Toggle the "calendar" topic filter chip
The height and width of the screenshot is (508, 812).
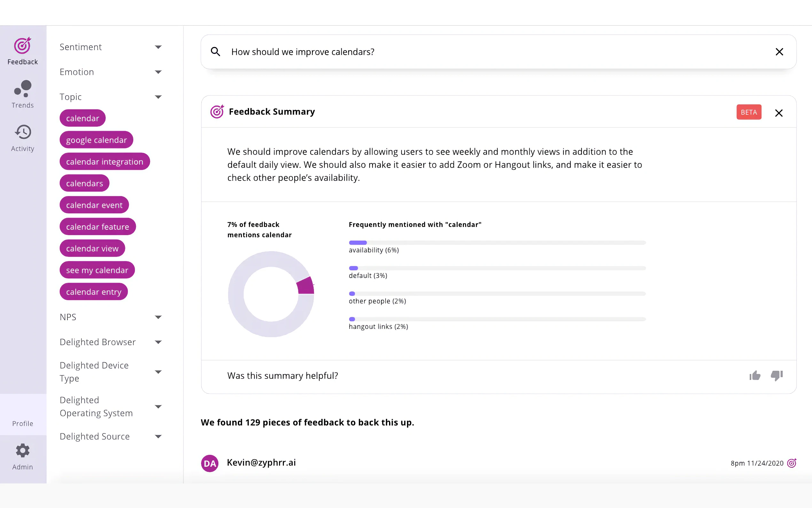click(82, 118)
